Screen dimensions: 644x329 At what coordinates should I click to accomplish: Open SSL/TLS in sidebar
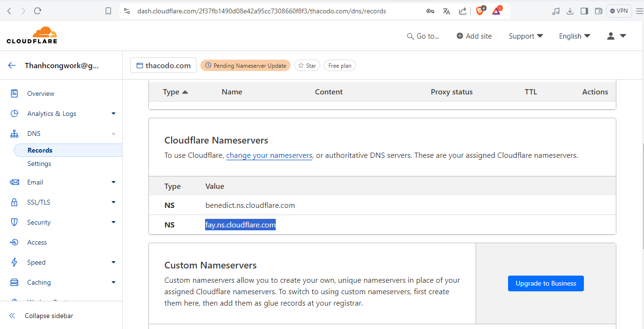tap(39, 202)
